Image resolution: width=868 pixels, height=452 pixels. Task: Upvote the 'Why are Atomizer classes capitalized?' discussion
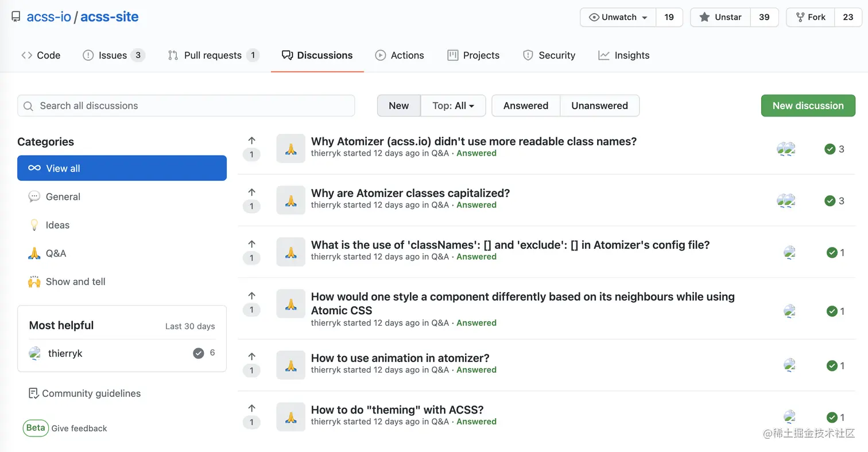(251, 193)
